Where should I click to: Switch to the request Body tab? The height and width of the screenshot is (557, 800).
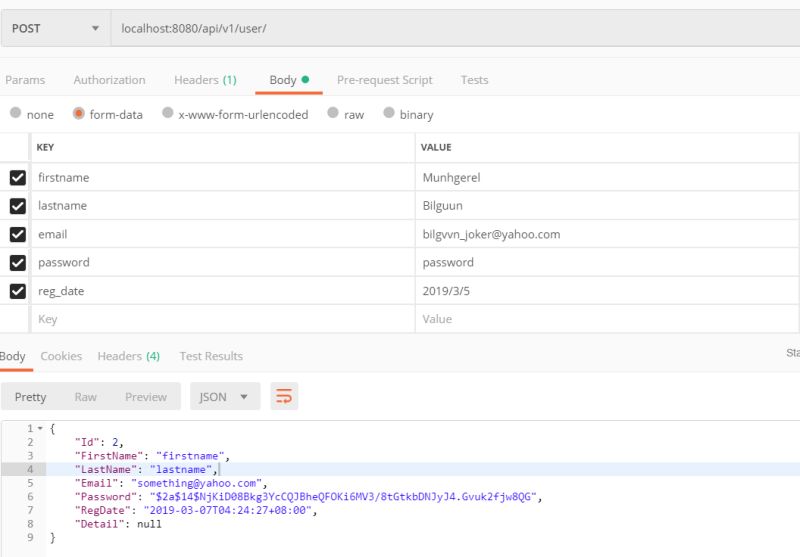click(289, 80)
